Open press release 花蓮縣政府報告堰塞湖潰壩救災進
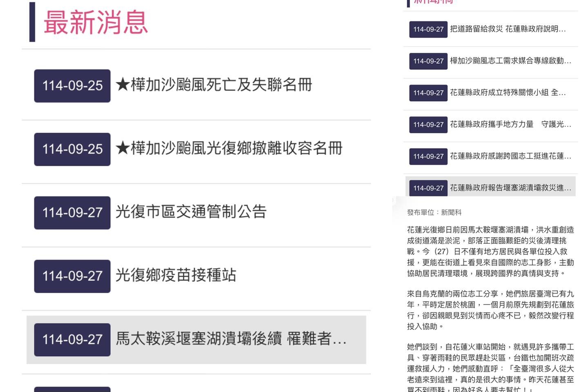The image size is (588, 392). (x=510, y=188)
